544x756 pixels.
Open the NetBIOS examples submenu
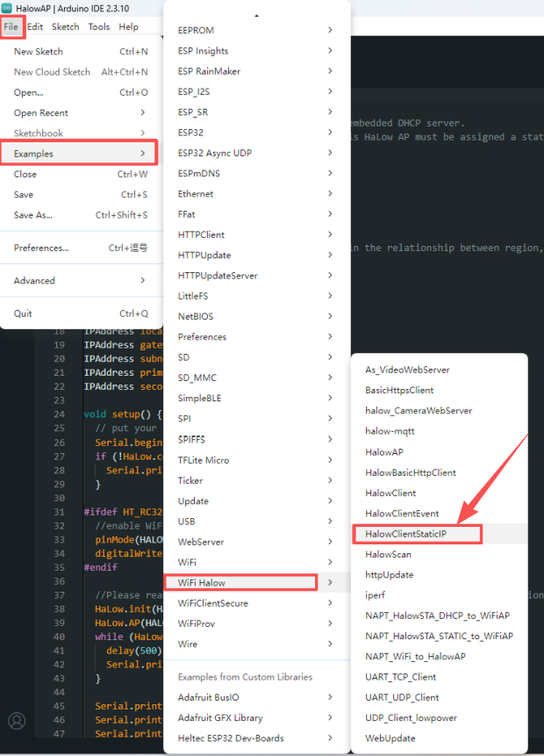(256, 316)
